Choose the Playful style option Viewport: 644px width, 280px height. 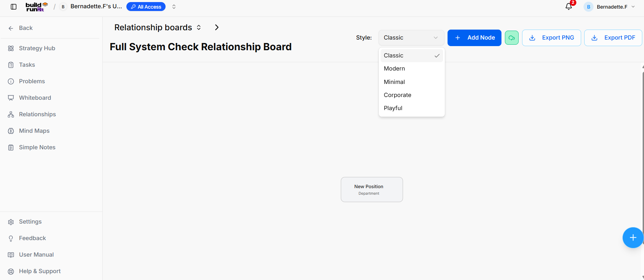click(x=411, y=108)
